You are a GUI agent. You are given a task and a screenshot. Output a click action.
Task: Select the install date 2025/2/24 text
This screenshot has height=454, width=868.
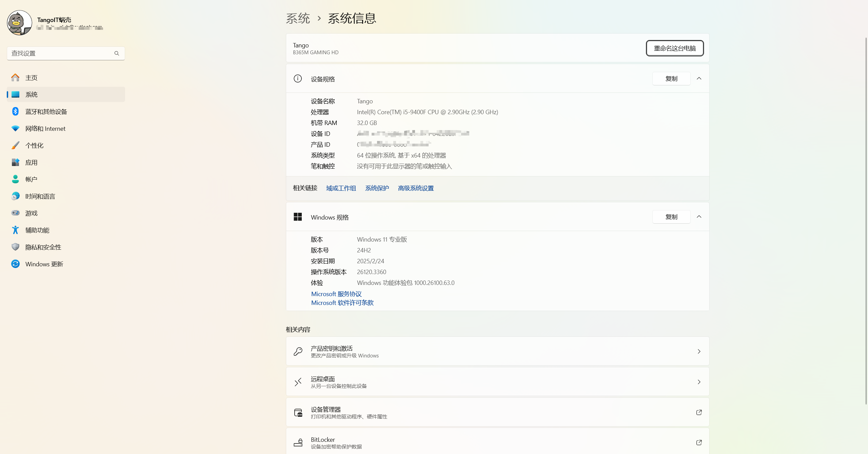[x=371, y=261]
